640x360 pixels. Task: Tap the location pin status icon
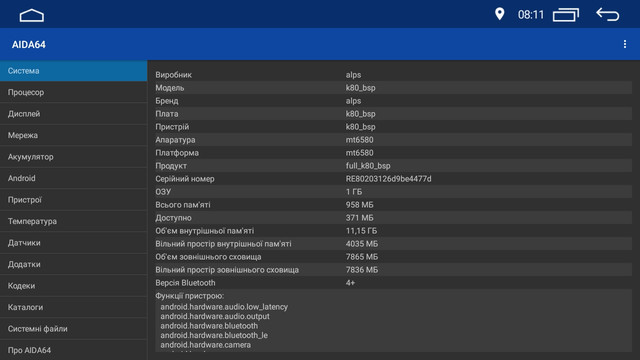(x=499, y=14)
